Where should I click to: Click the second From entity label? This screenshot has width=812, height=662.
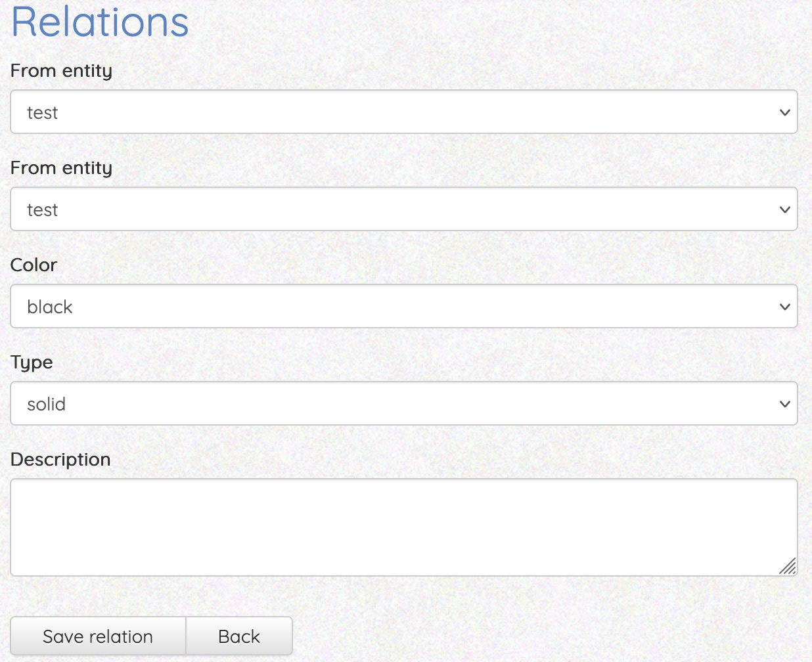coord(61,167)
